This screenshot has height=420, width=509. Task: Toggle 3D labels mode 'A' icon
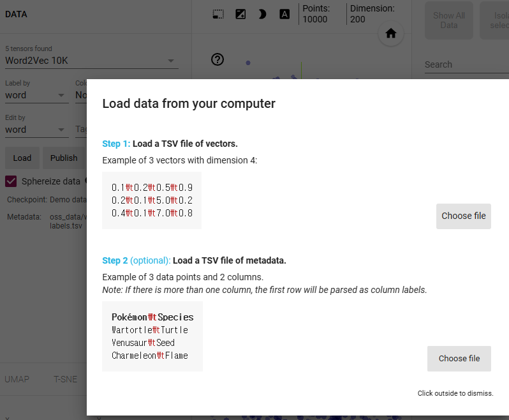point(284,14)
